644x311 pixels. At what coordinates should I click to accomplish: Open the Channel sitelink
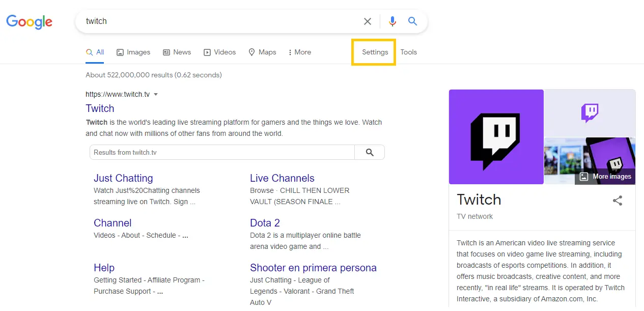(x=113, y=223)
